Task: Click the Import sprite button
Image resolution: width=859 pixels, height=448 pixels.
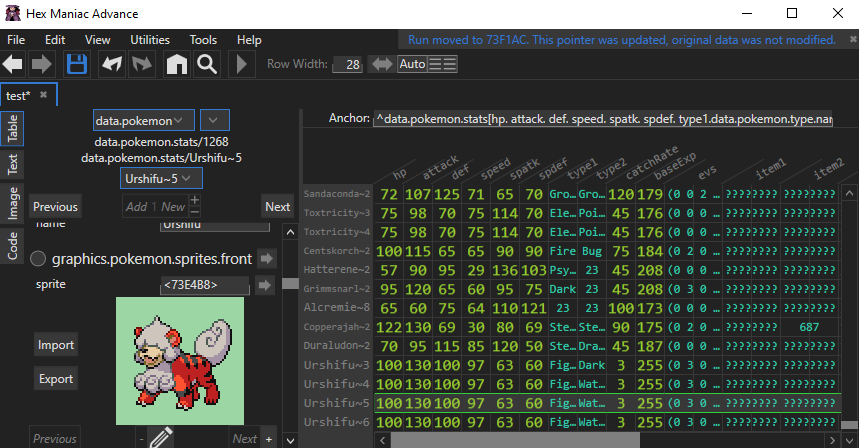Action: coord(56,345)
